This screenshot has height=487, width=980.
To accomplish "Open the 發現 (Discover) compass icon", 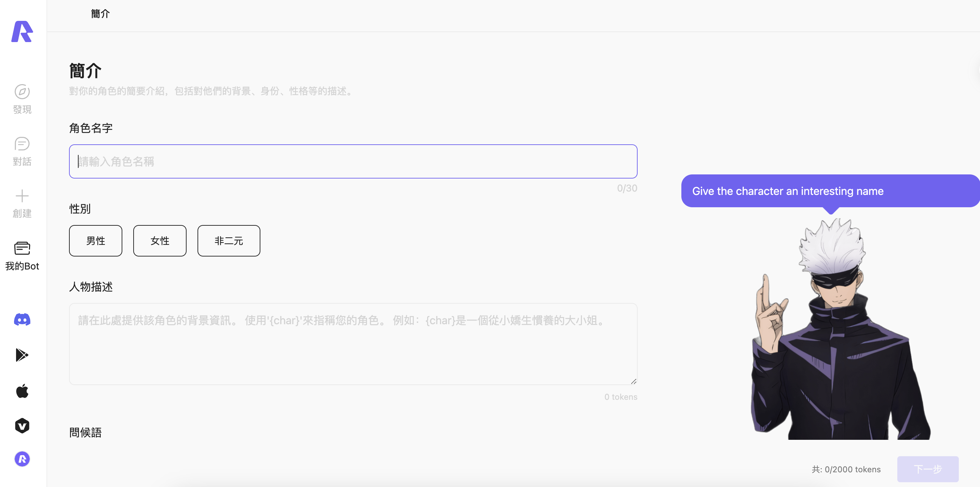I will click(x=22, y=92).
